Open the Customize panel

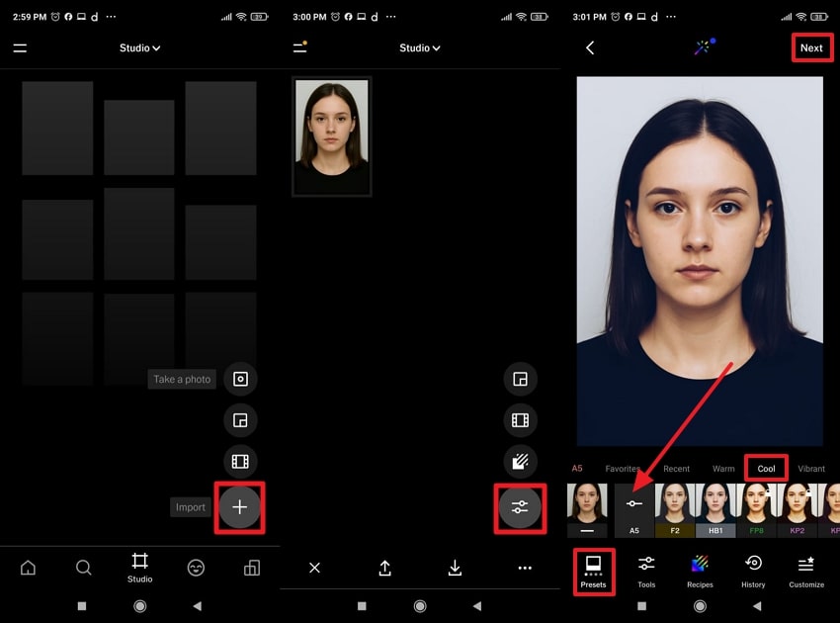click(x=806, y=572)
